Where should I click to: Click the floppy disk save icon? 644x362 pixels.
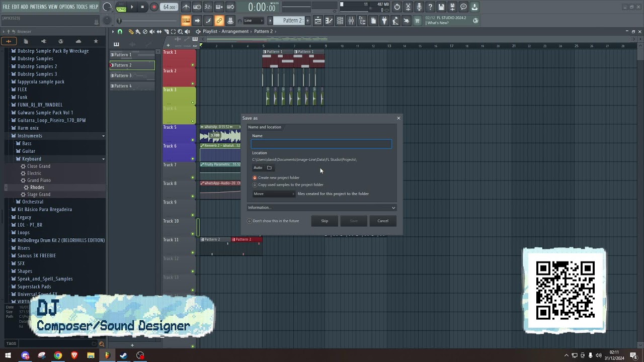pos(441,7)
